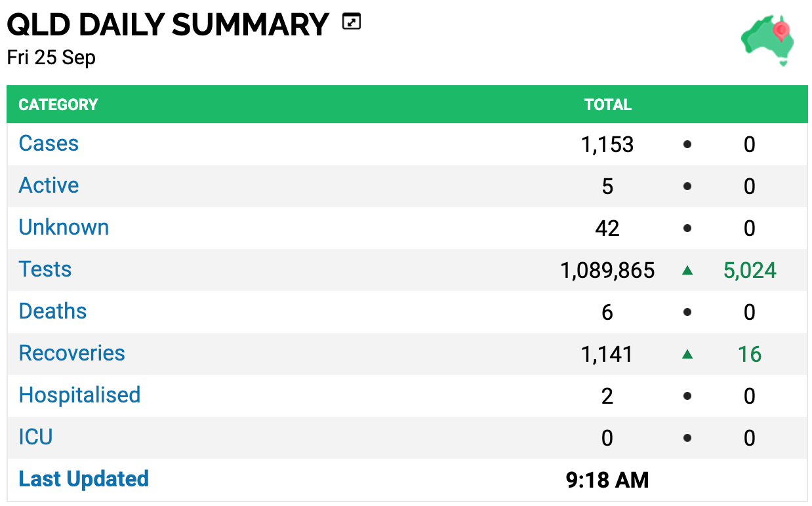The height and width of the screenshot is (506, 812).
Task: Click the green up arrow in Tests row
Action: pyautogui.click(x=687, y=270)
